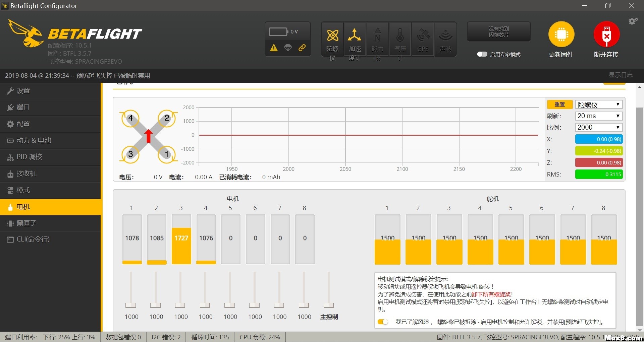Screen dimensions: 644x342
Task: Click the blue X axis value 0.00 (0.98)
Action: [x=599, y=139]
